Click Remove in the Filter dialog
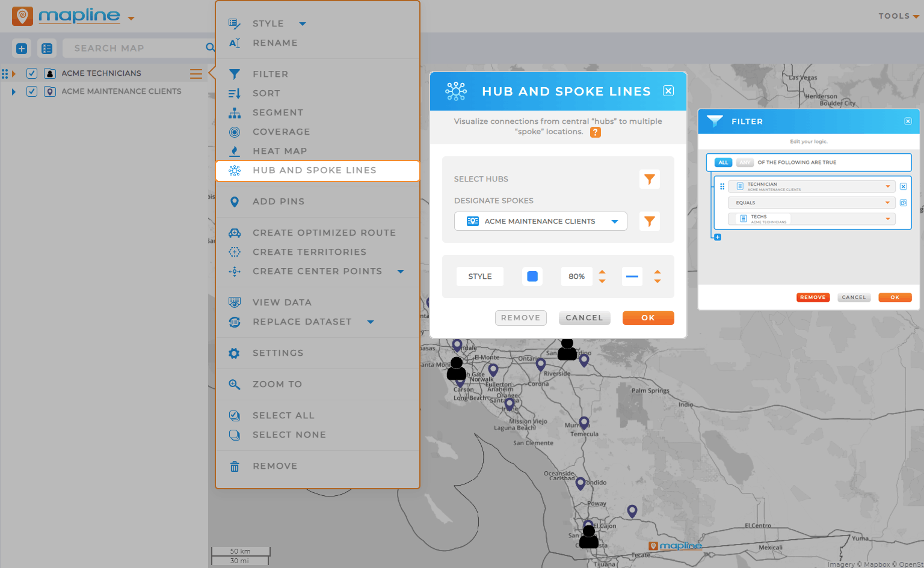This screenshot has width=924, height=568. [x=813, y=298]
